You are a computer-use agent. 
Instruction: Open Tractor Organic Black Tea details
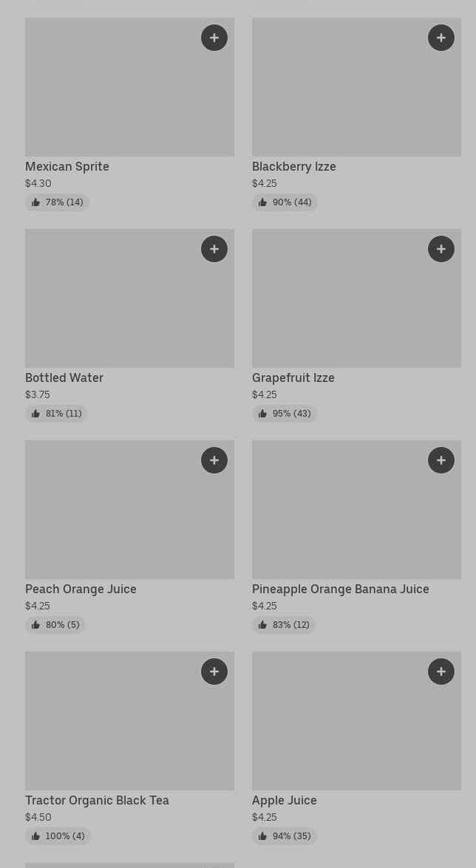[97, 801]
